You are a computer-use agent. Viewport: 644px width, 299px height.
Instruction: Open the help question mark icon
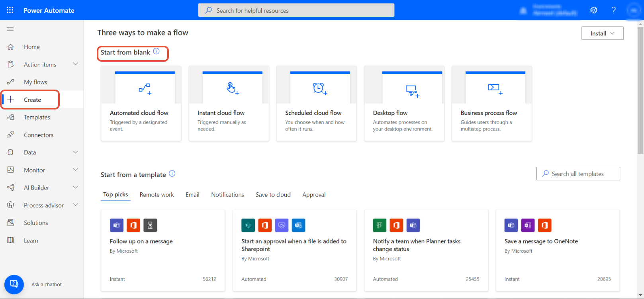pos(614,10)
